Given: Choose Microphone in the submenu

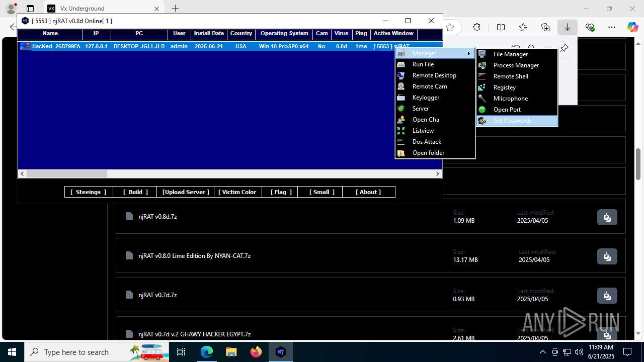Looking at the screenshot, I should 517,99.
